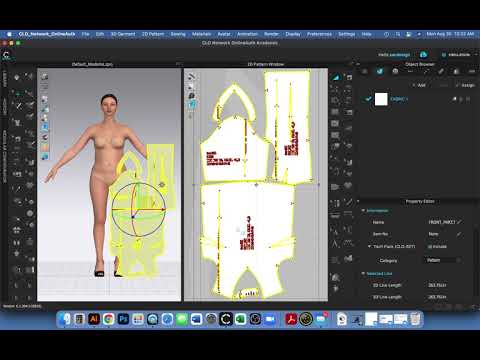
Task: Open Adobe Acrobat from the Dock
Action: (x=291, y=319)
